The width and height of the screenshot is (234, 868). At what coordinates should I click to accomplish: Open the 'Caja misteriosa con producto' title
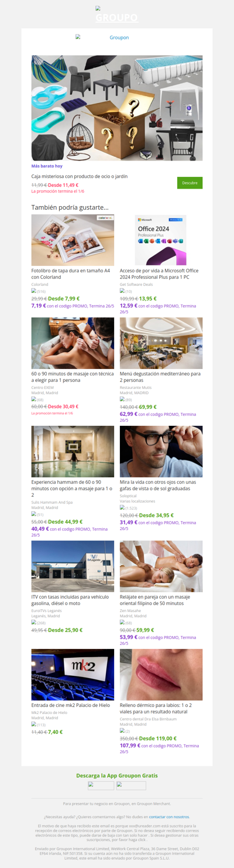(x=80, y=176)
